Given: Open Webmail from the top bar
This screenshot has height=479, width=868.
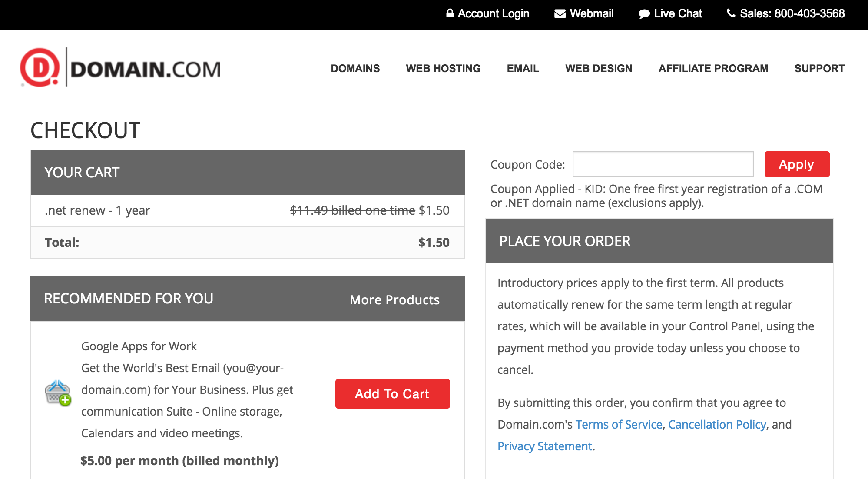Looking at the screenshot, I should (591, 13).
